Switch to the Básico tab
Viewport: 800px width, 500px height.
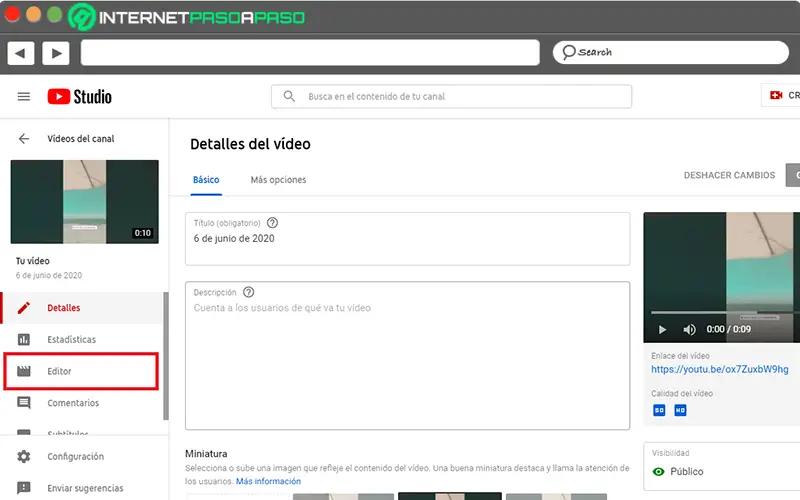point(206,180)
